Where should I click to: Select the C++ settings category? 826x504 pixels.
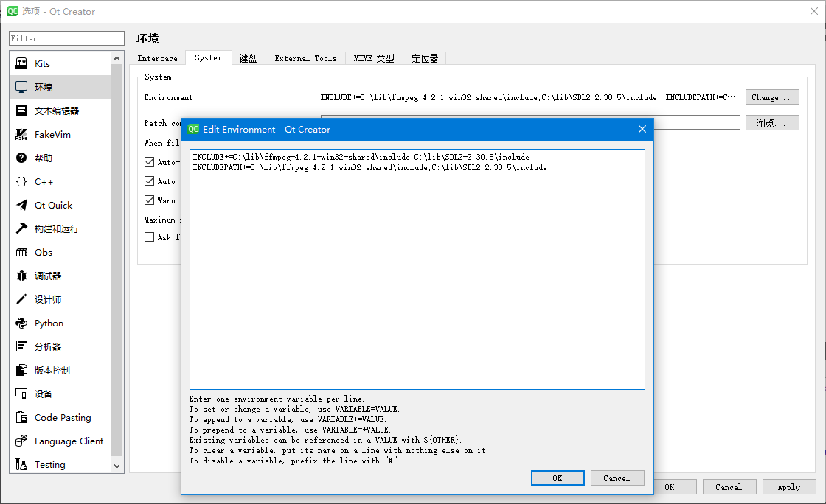(60, 181)
